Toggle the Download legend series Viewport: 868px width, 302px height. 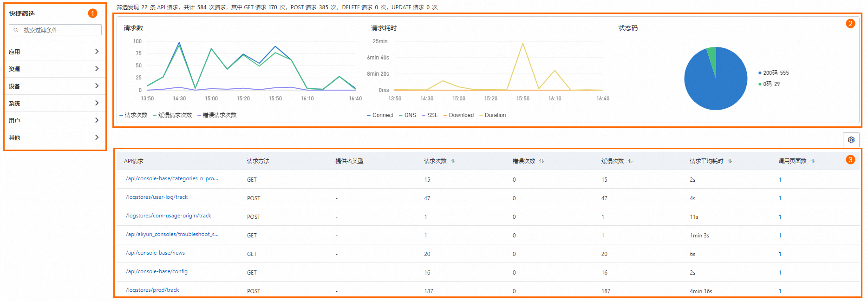458,115
